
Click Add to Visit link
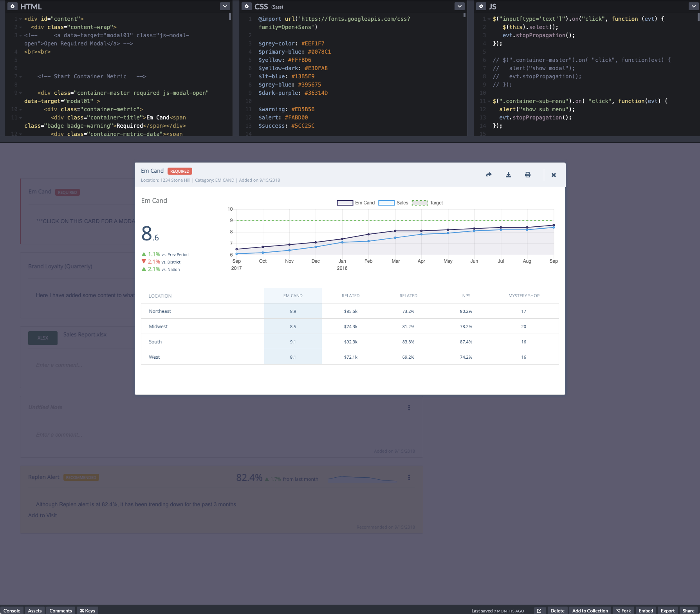tap(42, 515)
